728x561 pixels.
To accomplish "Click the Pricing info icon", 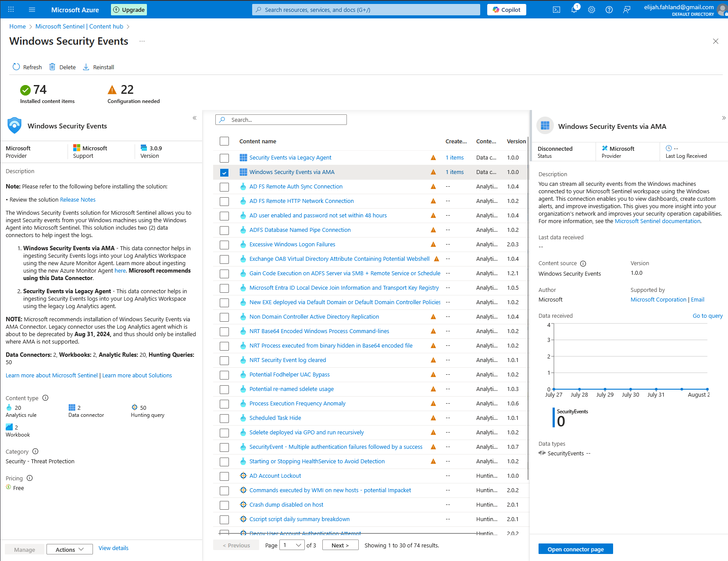I will [30, 478].
